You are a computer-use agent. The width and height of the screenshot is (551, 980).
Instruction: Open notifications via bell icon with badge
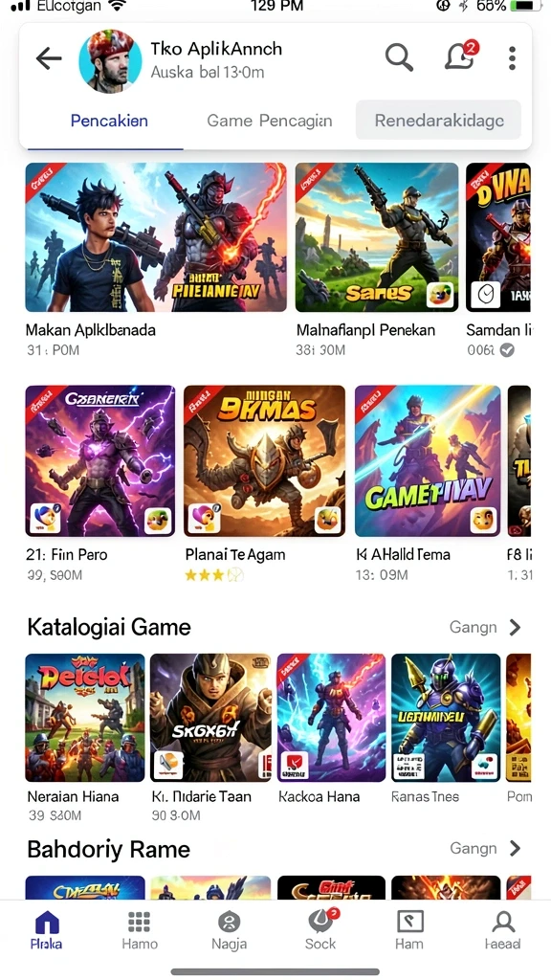(x=461, y=56)
